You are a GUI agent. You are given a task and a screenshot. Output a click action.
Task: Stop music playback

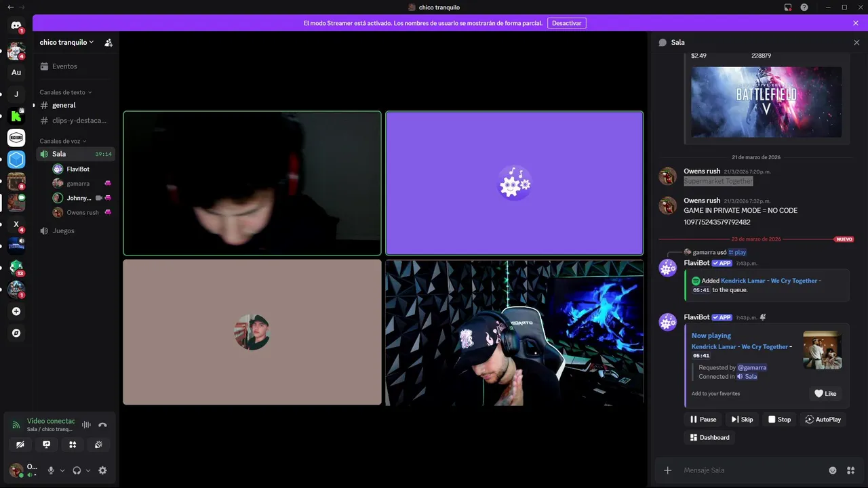coord(779,420)
